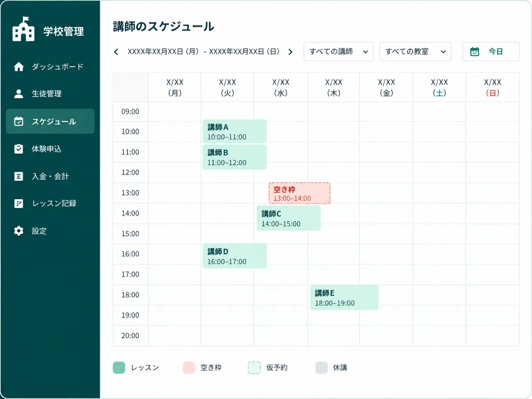This screenshot has height=399, width=532.
Task: Jump to 今日 in the schedule
Action: [x=491, y=51]
